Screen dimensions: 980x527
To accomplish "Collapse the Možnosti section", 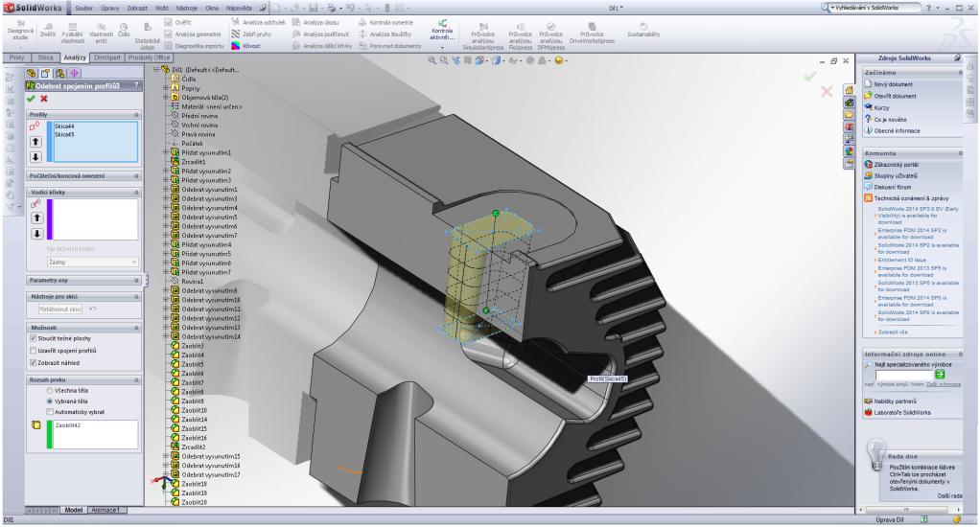I will pyautogui.click(x=135, y=328).
